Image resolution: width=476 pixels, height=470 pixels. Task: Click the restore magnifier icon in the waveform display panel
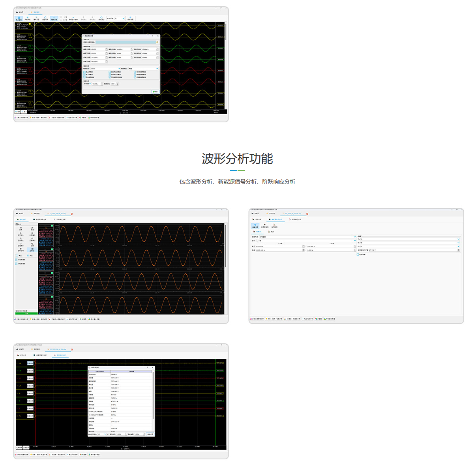[x=32, y=244]
